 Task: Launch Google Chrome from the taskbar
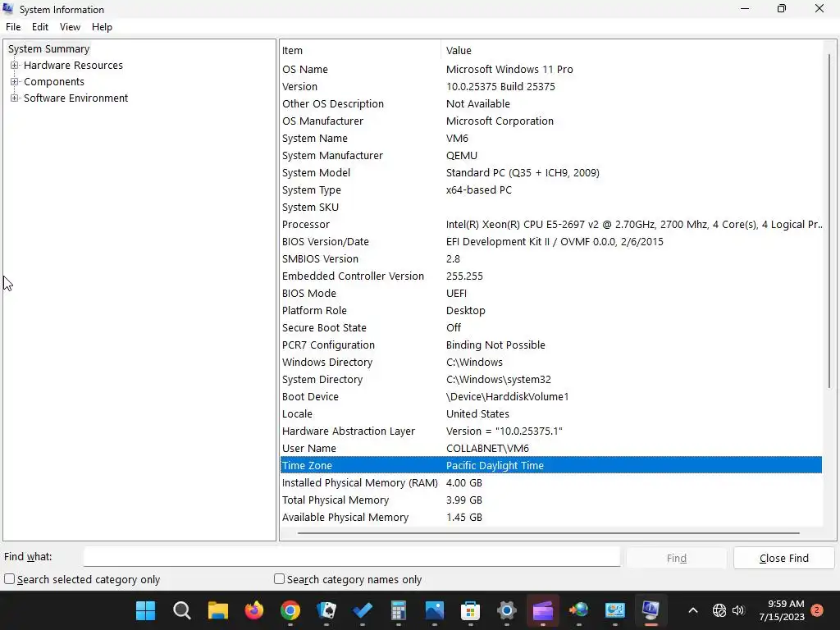290,610
